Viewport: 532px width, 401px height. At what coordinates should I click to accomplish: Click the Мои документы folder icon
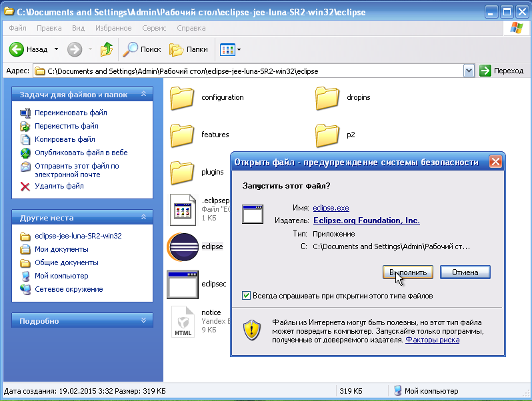[x=25, y=250]
